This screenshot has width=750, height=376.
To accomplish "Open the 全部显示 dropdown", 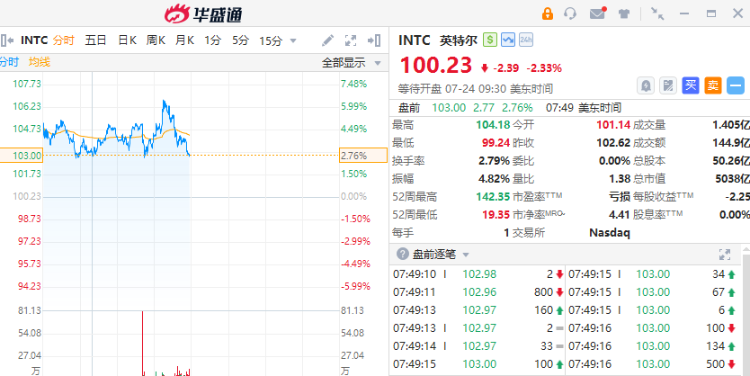I will pyautogui.click(x=351, y=63).
